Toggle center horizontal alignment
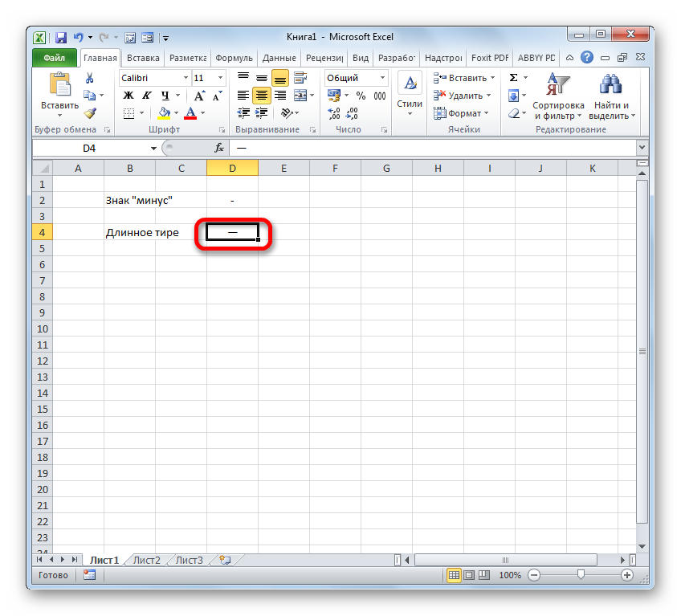This screenshot has width=681, height=616. pos(262,95)
